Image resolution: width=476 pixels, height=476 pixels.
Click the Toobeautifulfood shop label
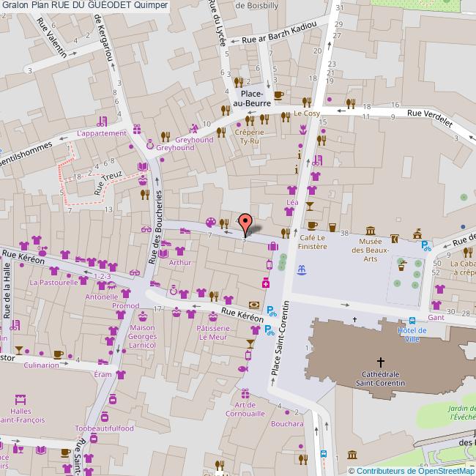coord(105,428)
